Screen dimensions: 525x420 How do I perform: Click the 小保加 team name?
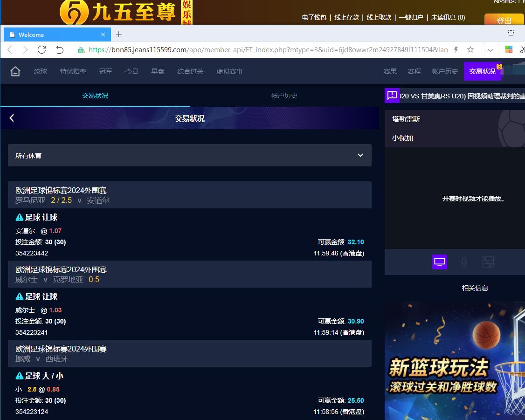coord(402,138)
